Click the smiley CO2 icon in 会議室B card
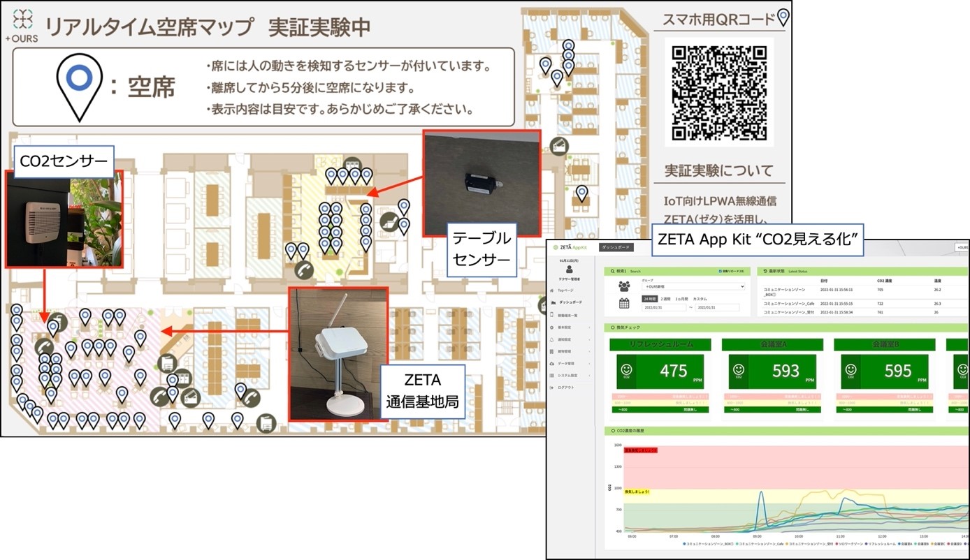This screenshot has width=970, height=560. [x=851, y=370]
